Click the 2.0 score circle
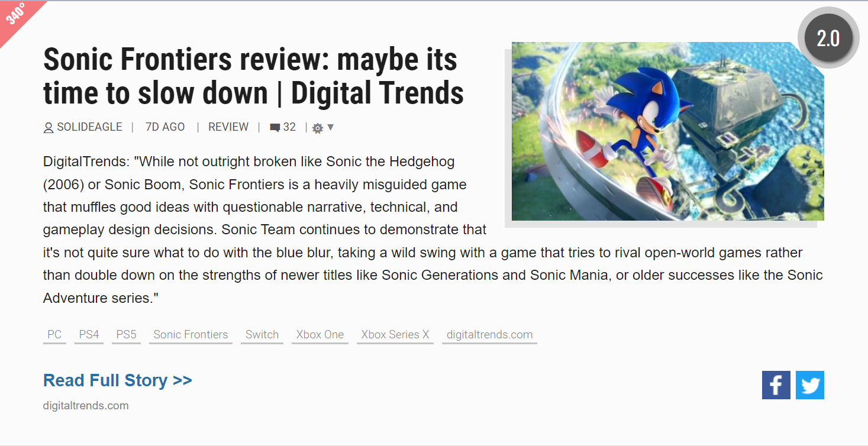 [x=828, y=38]
